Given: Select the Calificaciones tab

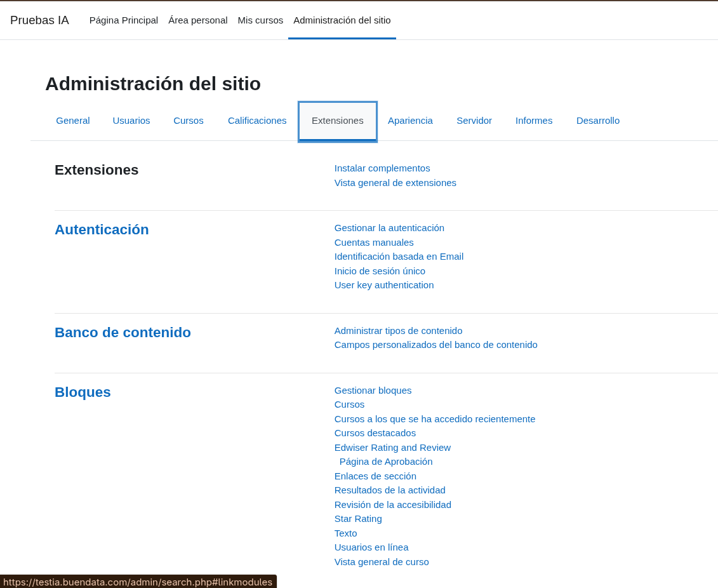Looking at the screenshot, I should [257, 120].
